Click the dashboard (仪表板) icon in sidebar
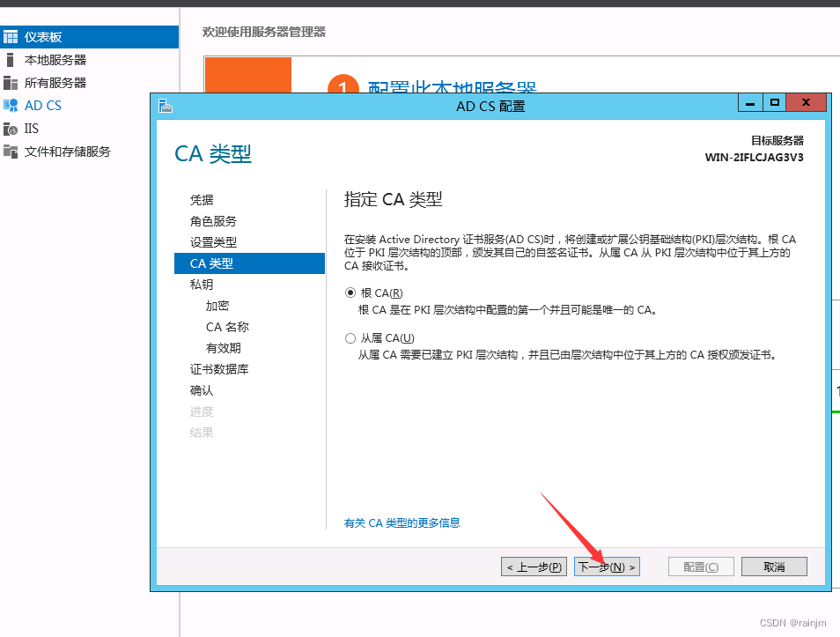 pos(11,37)
